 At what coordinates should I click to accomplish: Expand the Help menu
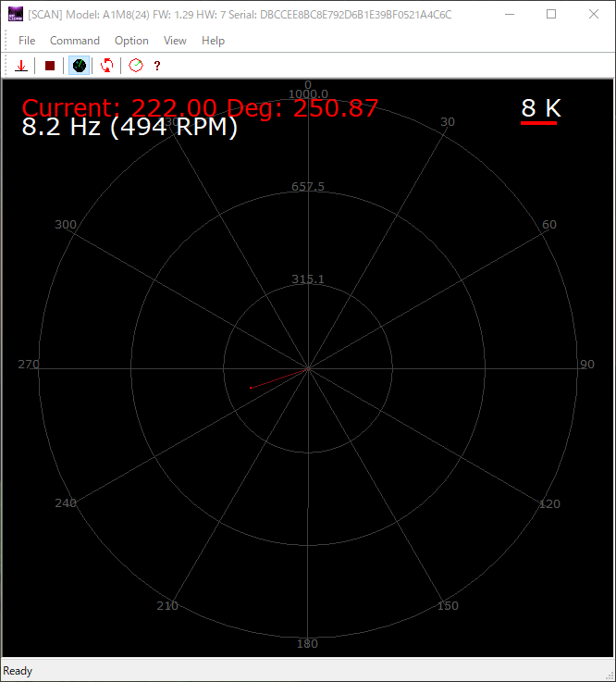(213, 41)
